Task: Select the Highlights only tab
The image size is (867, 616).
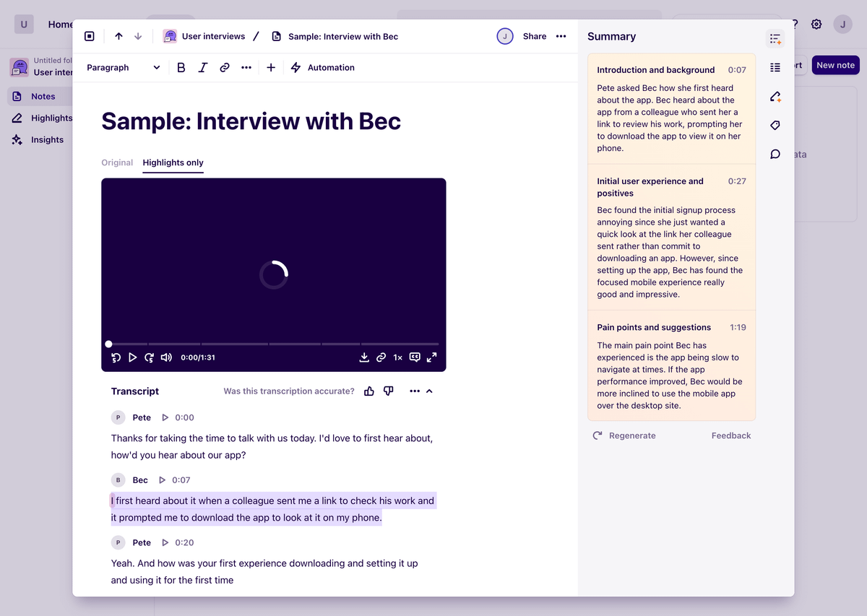Action: pyautogui.click(x=173, y=162)
